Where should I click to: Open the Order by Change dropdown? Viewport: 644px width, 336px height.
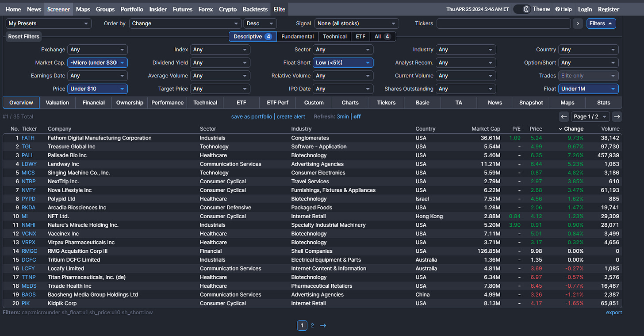tap(185, 23)
